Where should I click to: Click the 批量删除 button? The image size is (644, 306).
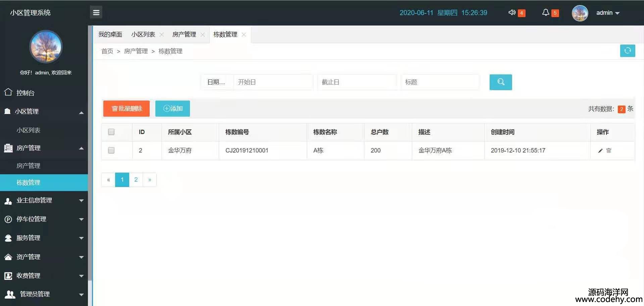pyautogui.click(x=127, y=109)
